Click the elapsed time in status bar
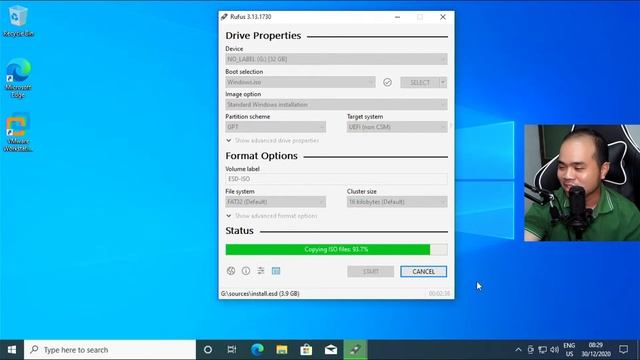Viewport: 640px width, 360px height. pos(439,293)
